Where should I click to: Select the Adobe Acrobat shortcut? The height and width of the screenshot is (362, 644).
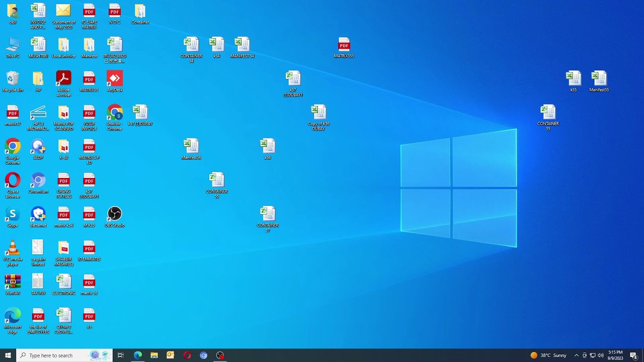(64, 83)
